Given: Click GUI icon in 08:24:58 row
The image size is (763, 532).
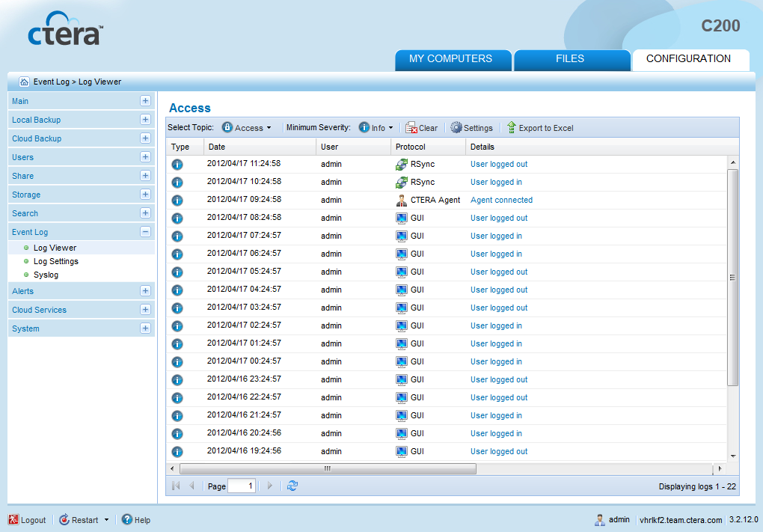Looking at the screenshot, I should [402, 218].
